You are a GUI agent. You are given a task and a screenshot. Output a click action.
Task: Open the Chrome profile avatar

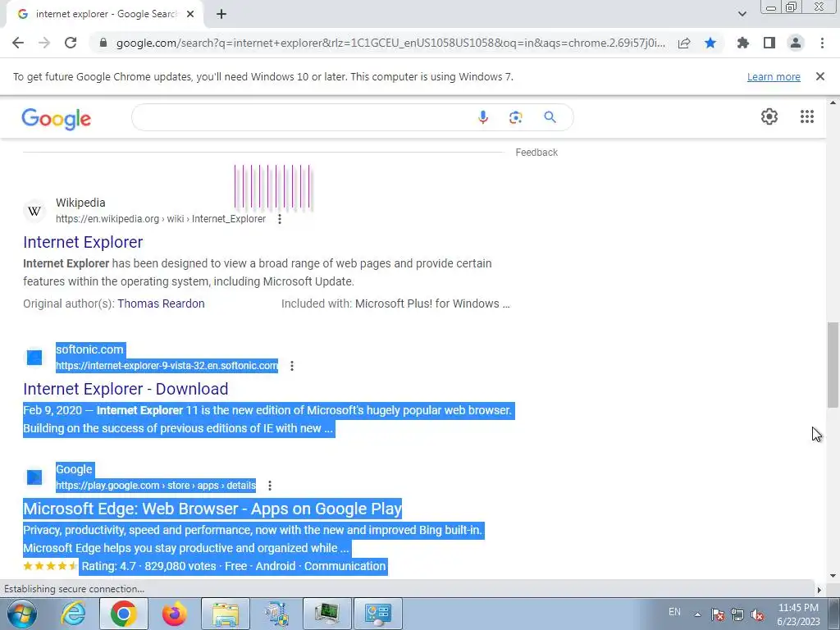pyautogui.click(x=796, y=43)
